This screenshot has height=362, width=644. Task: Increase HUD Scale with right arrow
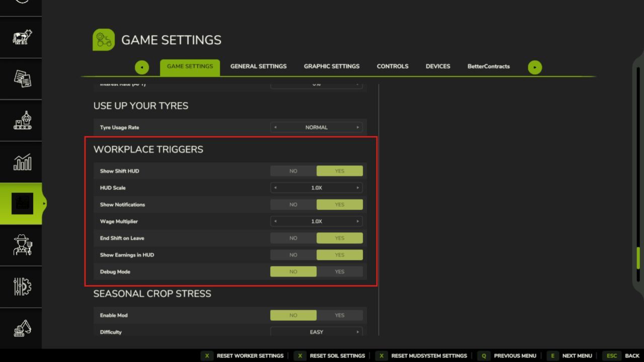pyautogui.click(x=358, y=188)
